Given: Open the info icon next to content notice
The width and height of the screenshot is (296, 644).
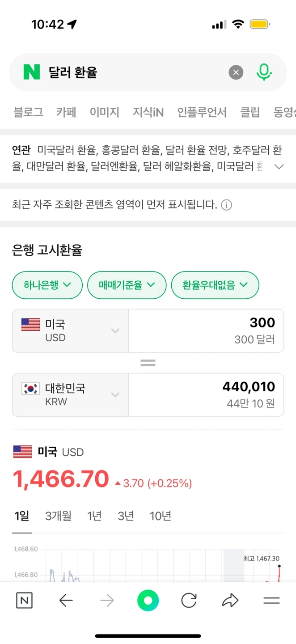Looking at the screenshot, I should coord(227,205).
